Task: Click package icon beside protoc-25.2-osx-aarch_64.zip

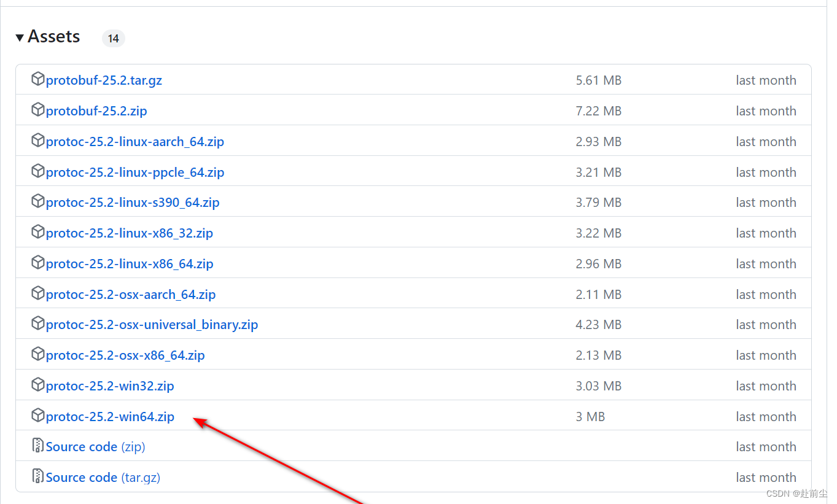Action: click(x=38, y=293)
